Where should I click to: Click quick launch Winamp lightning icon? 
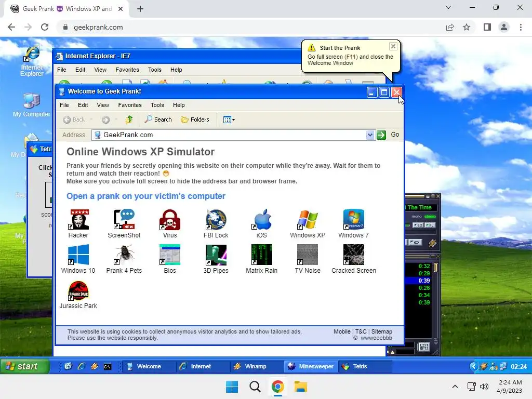95,366
